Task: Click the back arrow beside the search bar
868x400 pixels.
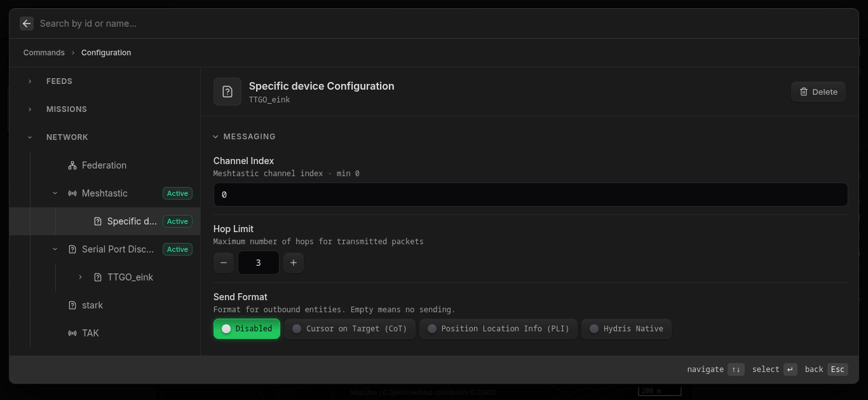Action: tap(26, 24)
